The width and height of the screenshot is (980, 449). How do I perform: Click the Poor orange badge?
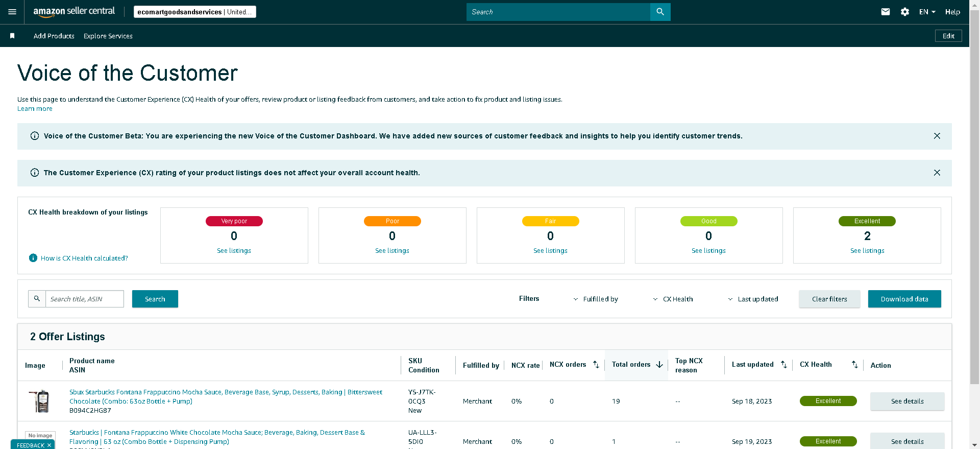(x=393, y=221)
